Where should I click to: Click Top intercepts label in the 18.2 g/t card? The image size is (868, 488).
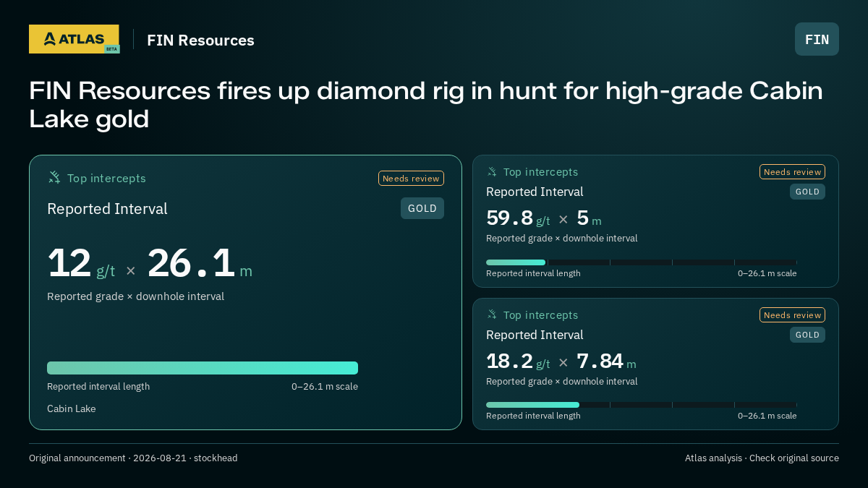(x=540, y=315)
